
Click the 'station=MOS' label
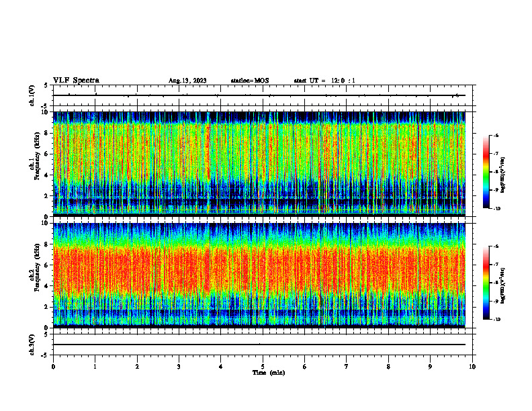pyautogui.click(x=250, y=81)
